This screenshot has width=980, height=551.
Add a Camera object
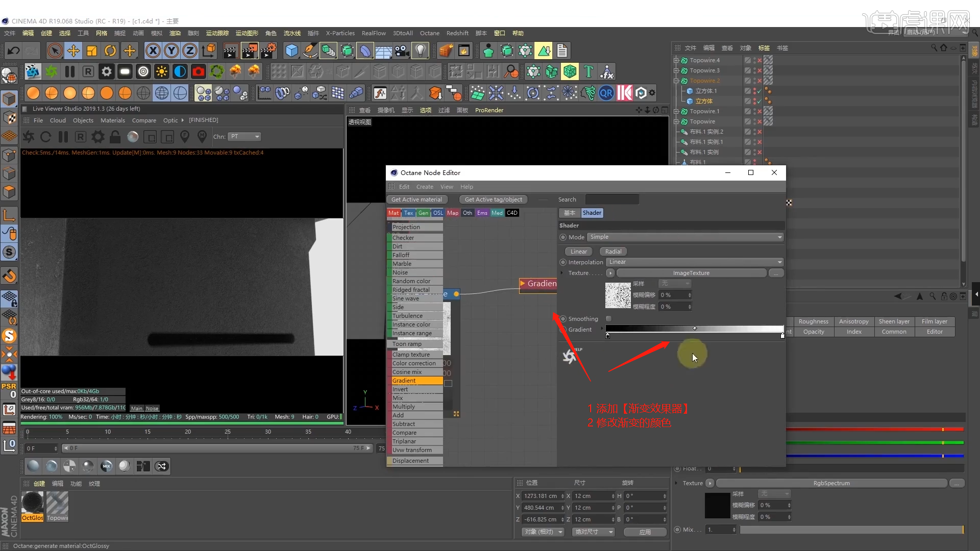[x=402, y=51]
